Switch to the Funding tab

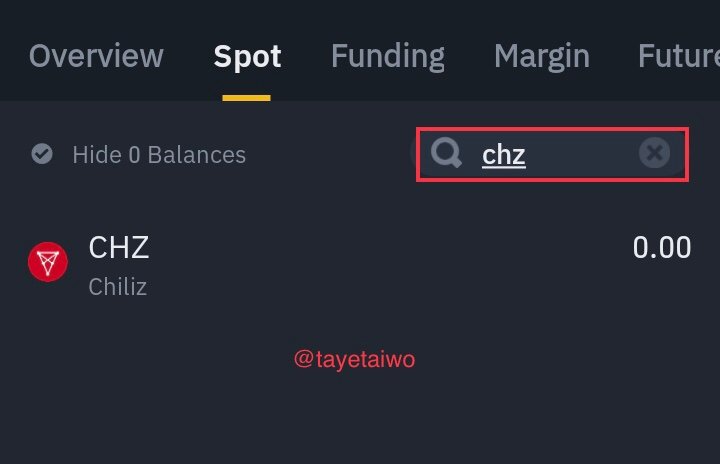[388, 57]
